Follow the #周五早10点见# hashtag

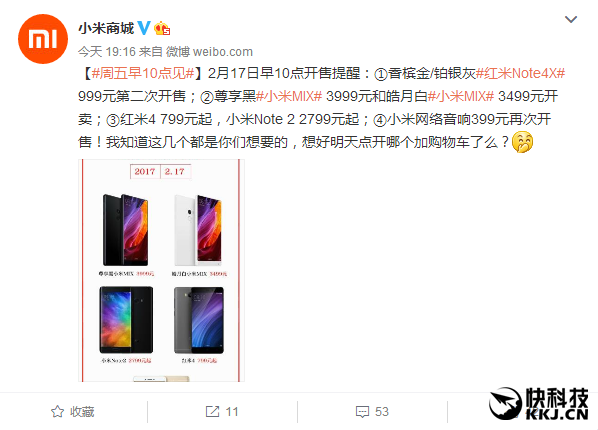point(143,73)
